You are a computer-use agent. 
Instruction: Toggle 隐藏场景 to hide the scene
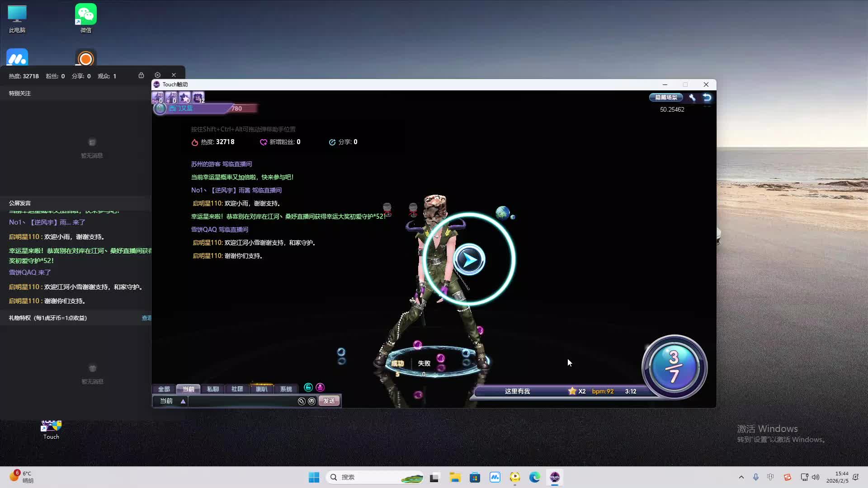point(666,98)
